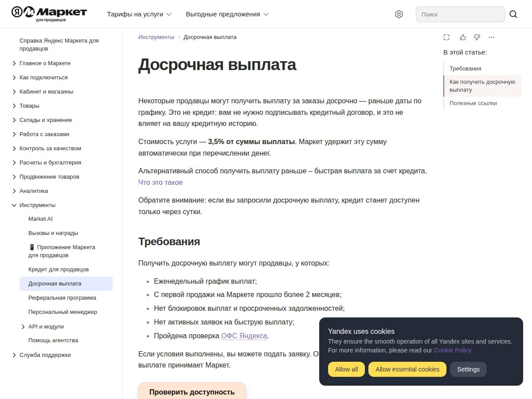Expand Аналитика section in sidebar
This screenshot has height=399, width=532.
click(x=14, y=191)
